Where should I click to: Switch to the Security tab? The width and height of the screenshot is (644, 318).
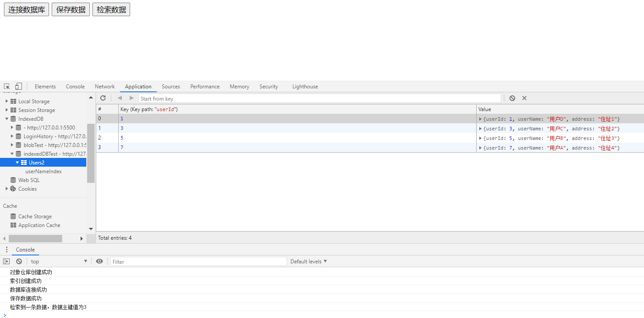pyautogui.click(x=269, y=87)
